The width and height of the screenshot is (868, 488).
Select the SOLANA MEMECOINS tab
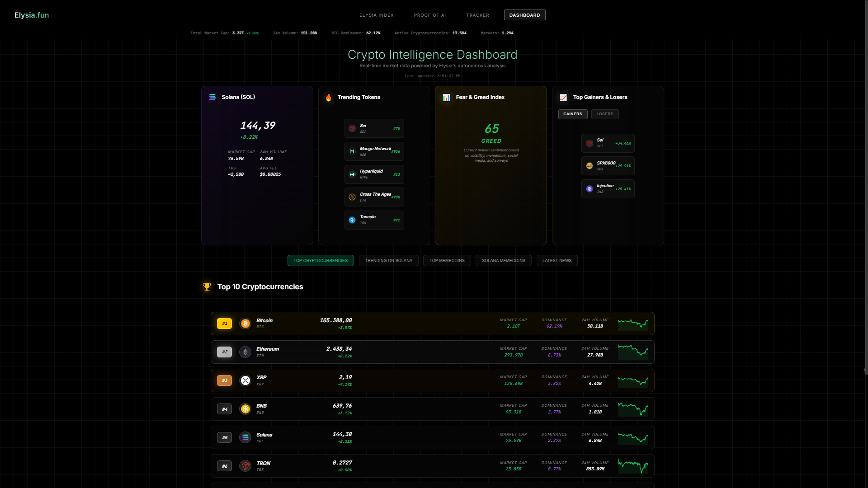(503, 260)
